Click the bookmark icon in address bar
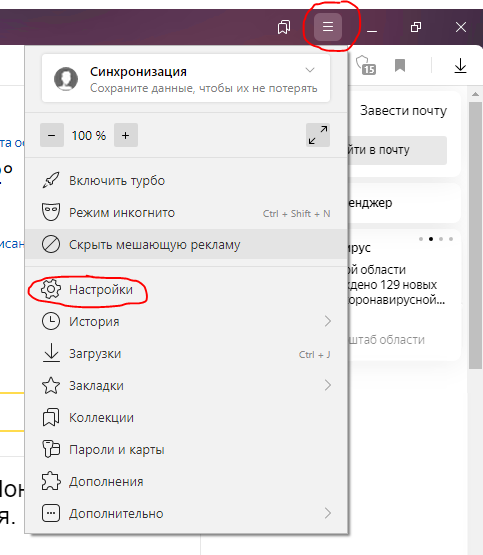The height and width of the screenshot is (555, 483). pyautogui.click(x=400, y=65)
